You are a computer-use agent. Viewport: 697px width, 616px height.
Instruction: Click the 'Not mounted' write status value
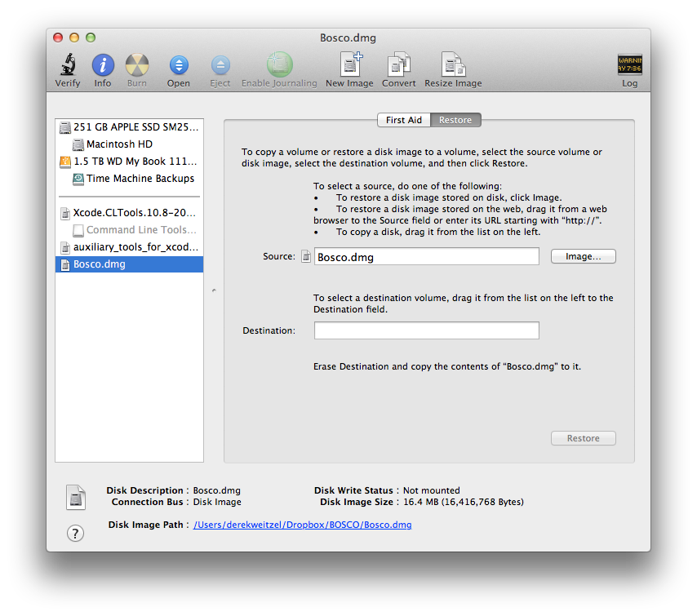tap(431, 490)
